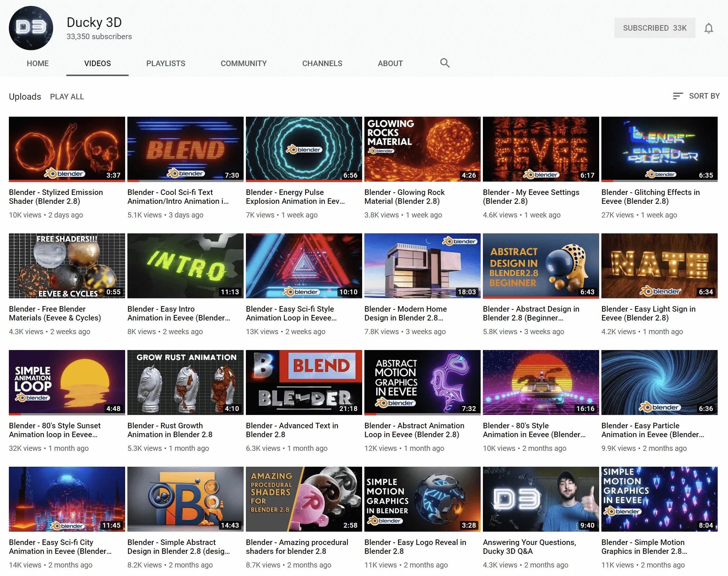Click the Simple Animation Loop sunset thumbnail
This screenshot has height=576, width=728.
[x=67, y=383]
